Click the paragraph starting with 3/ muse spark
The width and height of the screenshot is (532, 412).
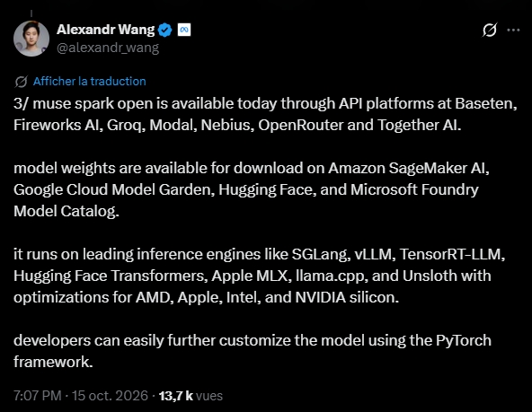click(x=265, y=114)
